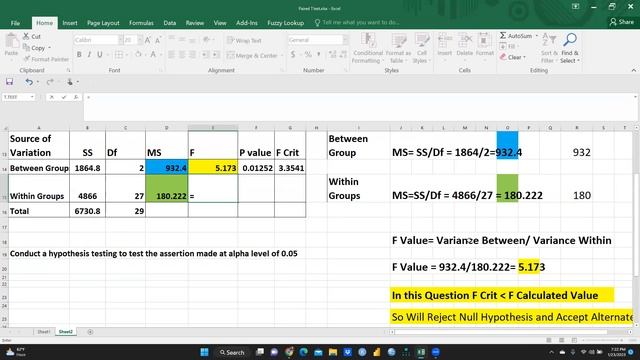Toggle Align Left alignment
The image size is (640, 360).
pyautogui.click(x=171, y=55)
